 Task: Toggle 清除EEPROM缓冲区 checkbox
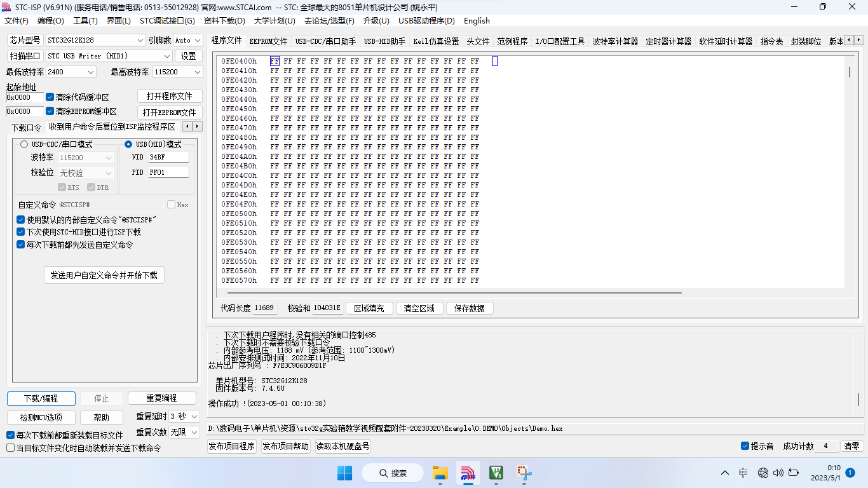(50, 111)
